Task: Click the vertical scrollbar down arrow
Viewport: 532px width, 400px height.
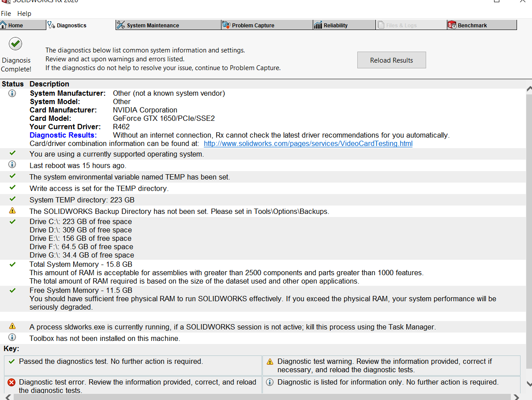Action: point(529,384)
